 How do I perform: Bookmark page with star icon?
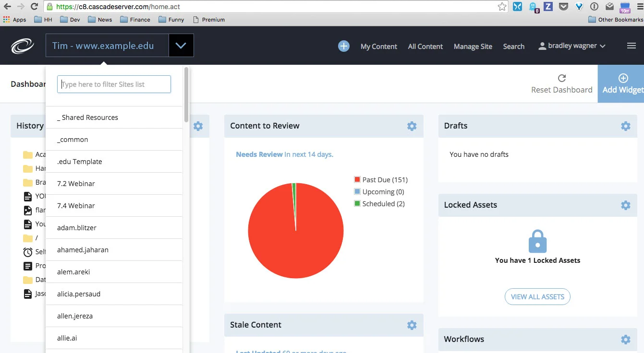pyautogui.click(x=502, y=7)
